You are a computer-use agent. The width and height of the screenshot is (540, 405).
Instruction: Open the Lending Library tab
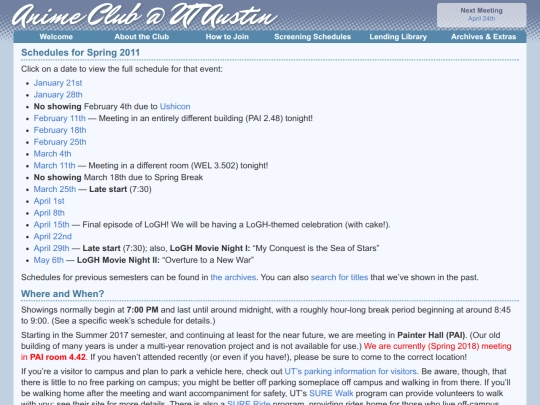398,37
